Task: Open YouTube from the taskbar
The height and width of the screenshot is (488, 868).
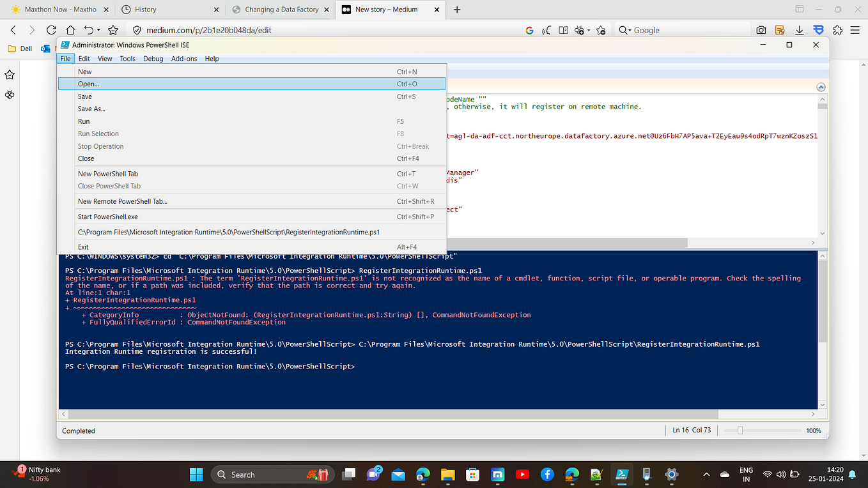Action: point(522,475)
